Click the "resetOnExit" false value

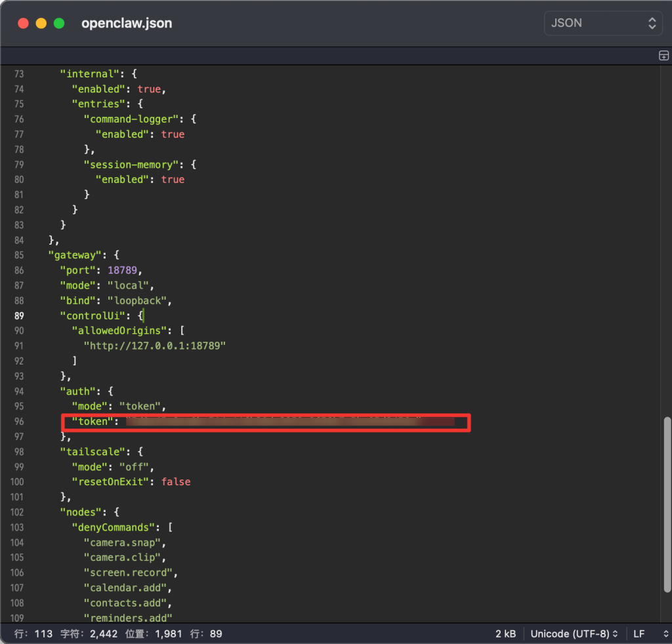click(176, 481)
